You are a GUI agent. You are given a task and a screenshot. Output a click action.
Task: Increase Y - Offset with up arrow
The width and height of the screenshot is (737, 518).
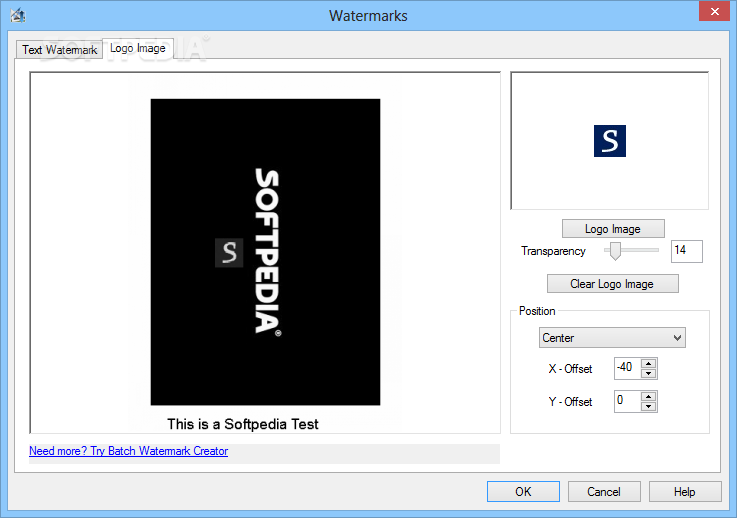[x=649, y=397]
